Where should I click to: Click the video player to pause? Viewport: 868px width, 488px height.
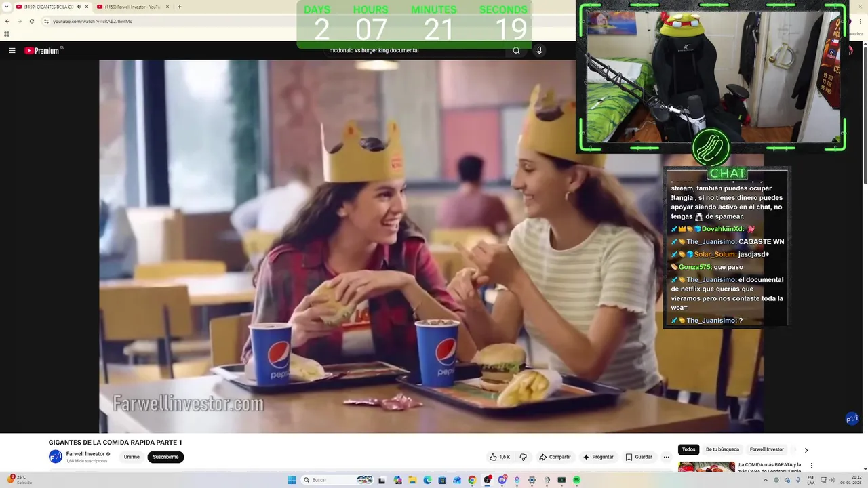(431, 247)
